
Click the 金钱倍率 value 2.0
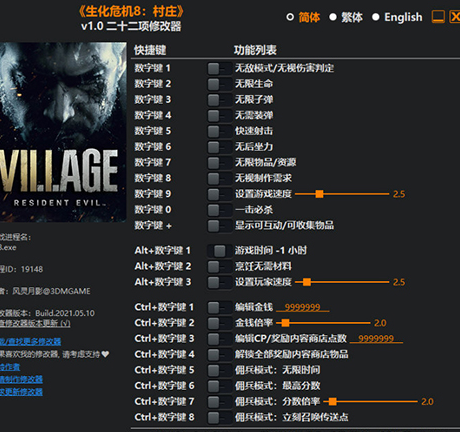point(380,323)
